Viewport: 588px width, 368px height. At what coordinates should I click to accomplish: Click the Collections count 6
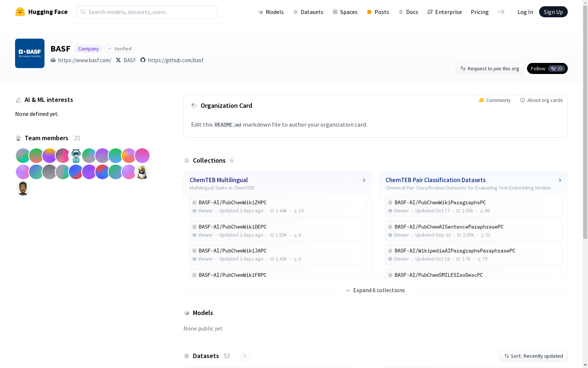(232, 160)
